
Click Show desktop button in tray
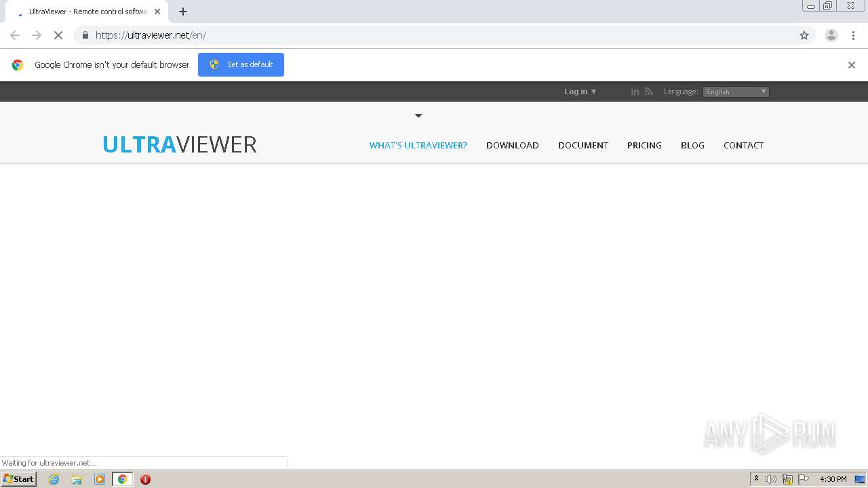(861, 479)
